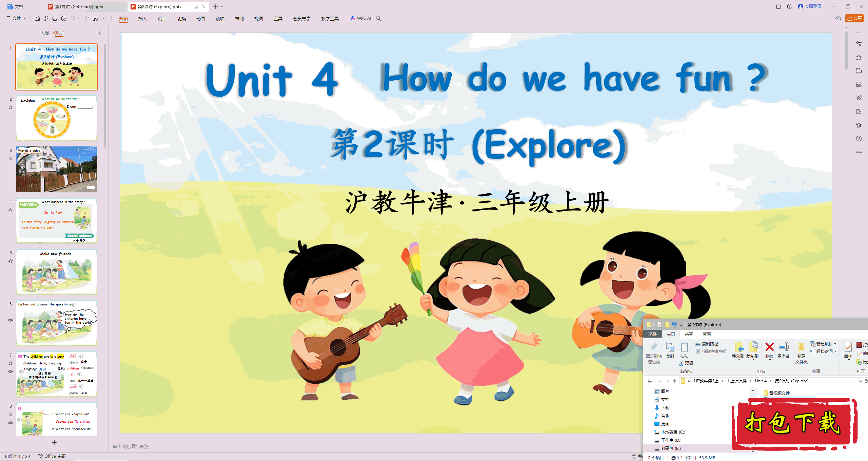Click the Save icon in the quick toolbar
The width and height of the screenshot is (868, 461).
(x=37, y=18)
